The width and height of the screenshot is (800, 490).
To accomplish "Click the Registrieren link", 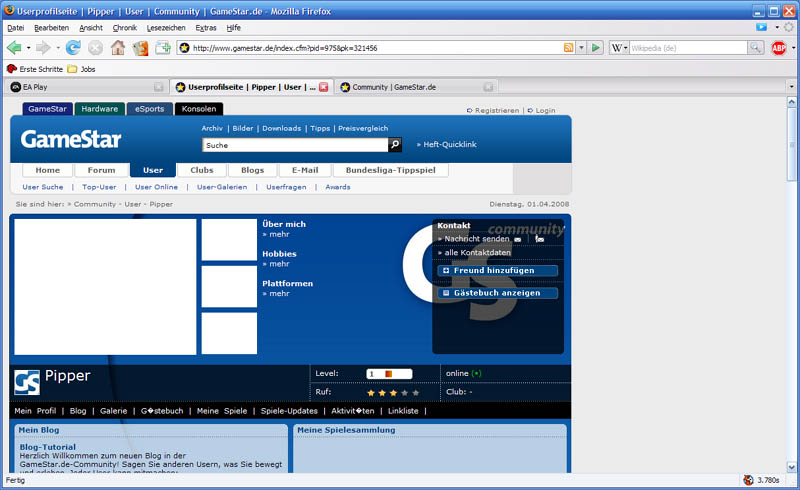I will (497, 110).
